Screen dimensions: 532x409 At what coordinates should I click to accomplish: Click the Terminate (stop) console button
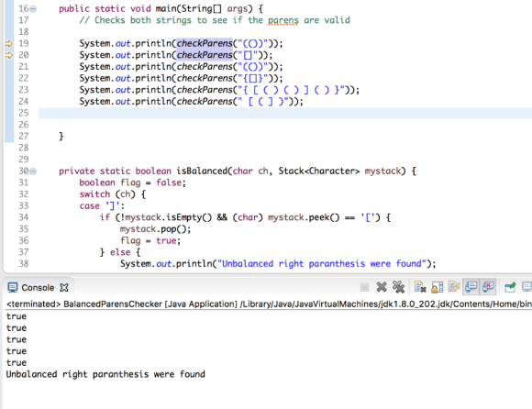pyautogui.click(x=364, y=287)
